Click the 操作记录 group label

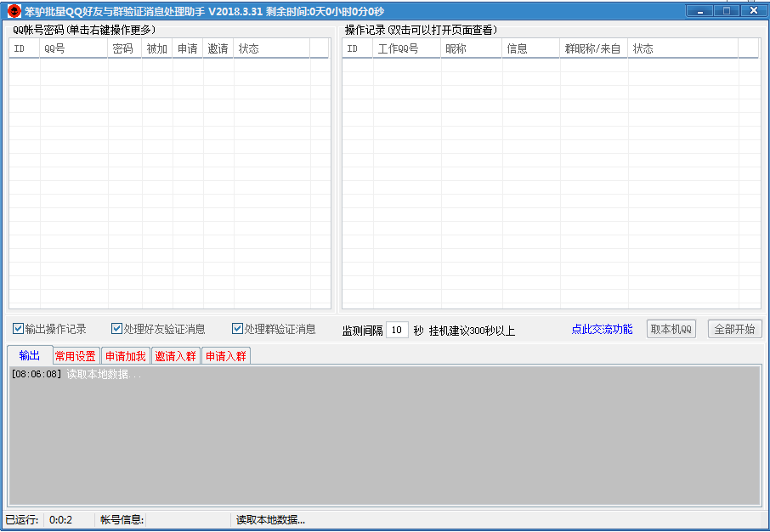tap(421, 30)
